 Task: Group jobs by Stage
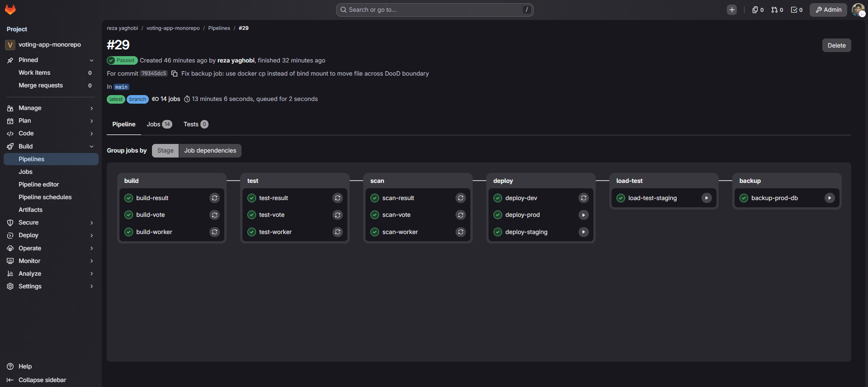(166, 151)
